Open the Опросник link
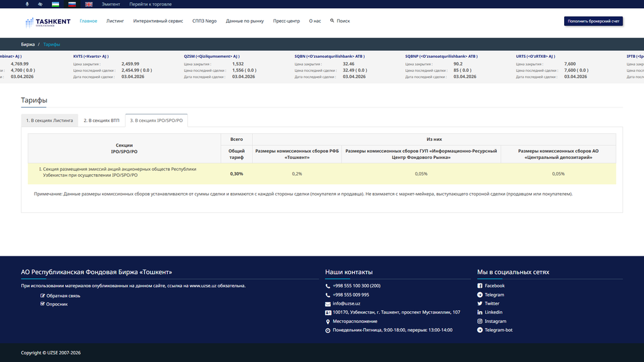This screenshot has height=362, width=644. point(57,304)
